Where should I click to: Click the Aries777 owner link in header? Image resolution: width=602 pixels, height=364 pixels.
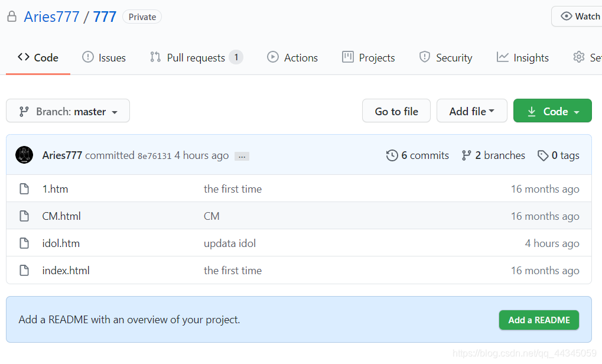pyautogui.click(x=51, y=17)
